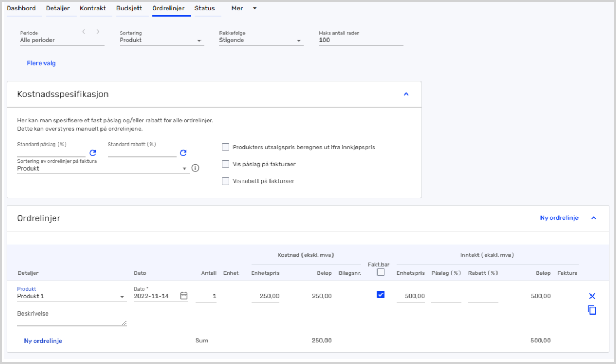Viewport: 616px width, 364px height.
Task: Edit cost Enhetspris 250,00 field
Action: point(265,297)
